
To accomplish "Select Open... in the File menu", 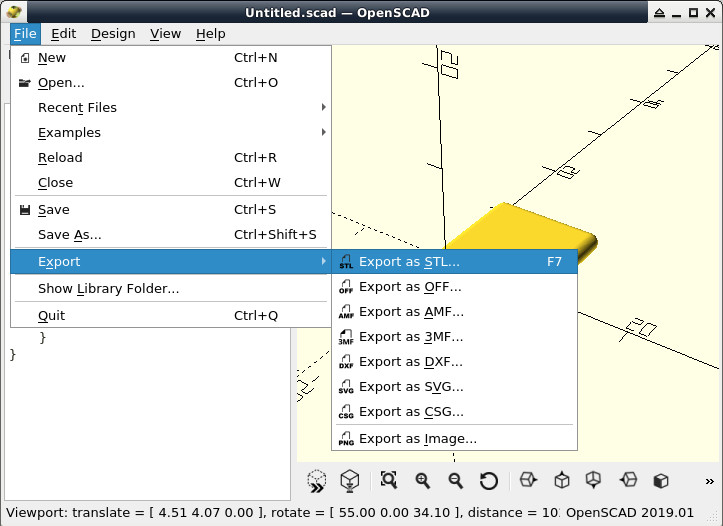I will [x=171, y=83].
